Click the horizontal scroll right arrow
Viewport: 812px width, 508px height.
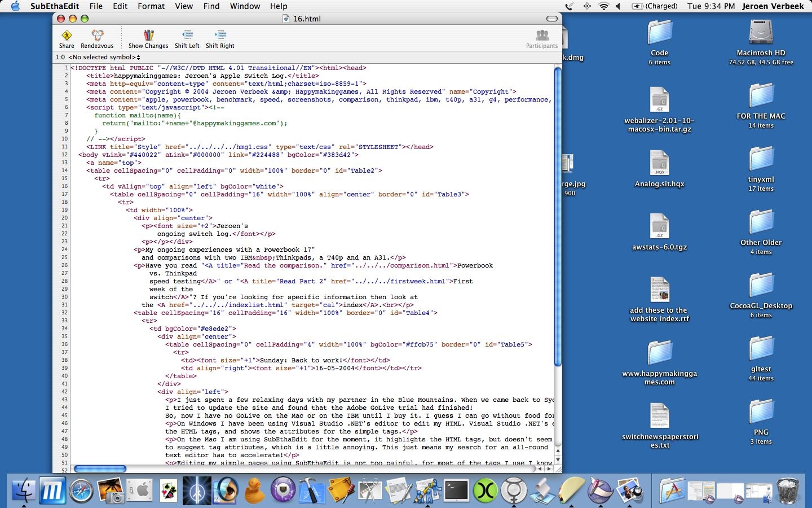549,468
